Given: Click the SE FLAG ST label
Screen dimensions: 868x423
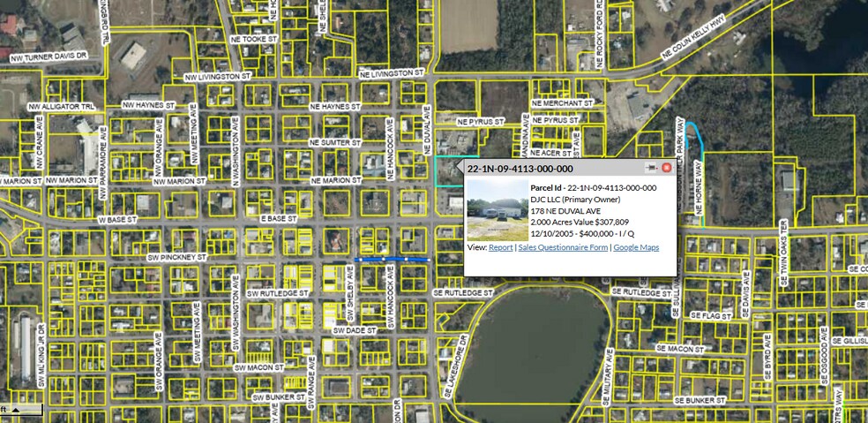Looking at the screenshot, I should [710, 315].
